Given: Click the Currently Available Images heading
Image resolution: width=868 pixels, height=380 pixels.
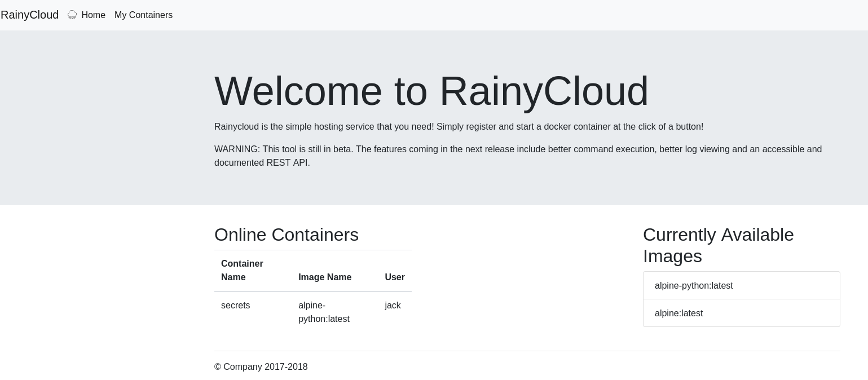Looking at the screenshot, I should [x=718, y=245].
